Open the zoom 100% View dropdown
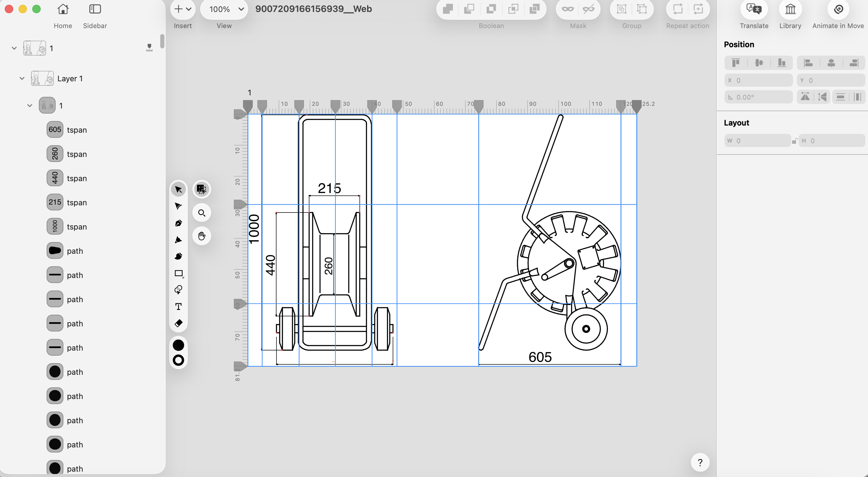The width and height of the screenshot is (868, 477). 224,10
